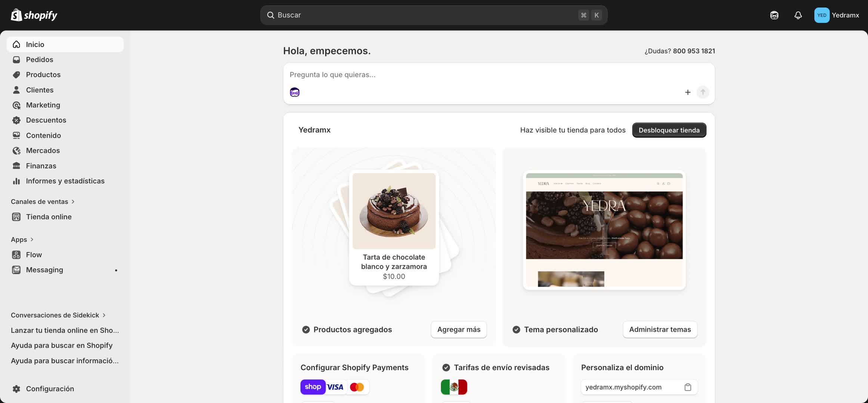Click the Informes bar chart icon
Screen dimensions: 868x403
tap(16, 181)
